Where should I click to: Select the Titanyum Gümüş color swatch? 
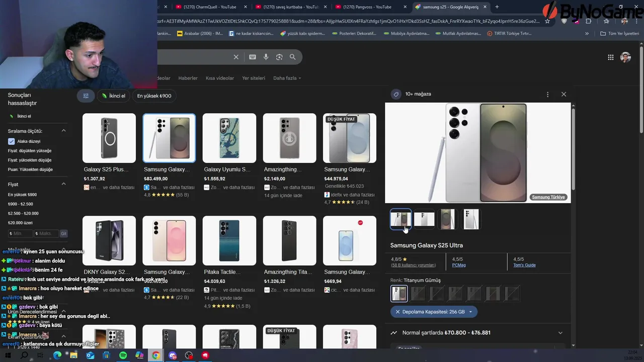click(x=399, y=294)
